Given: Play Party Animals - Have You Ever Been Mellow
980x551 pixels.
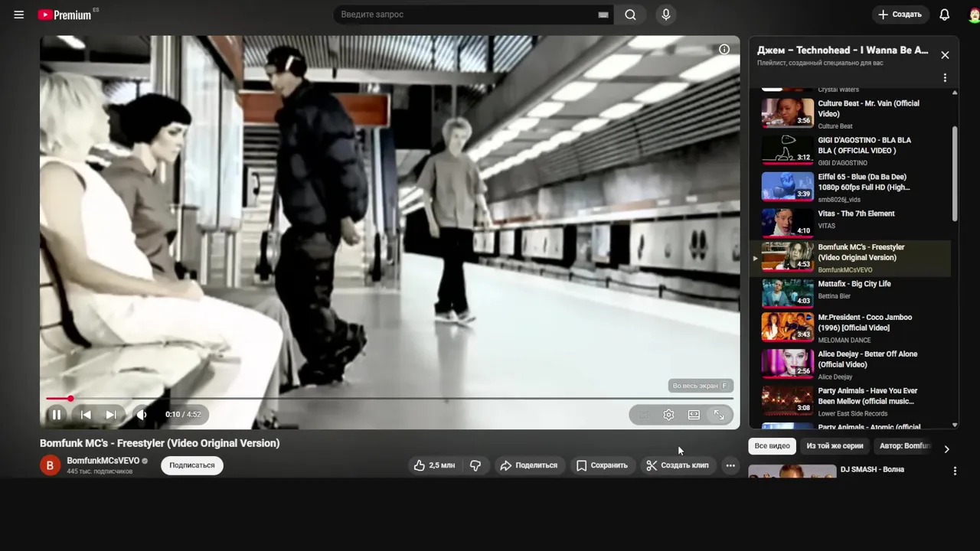Looking at the screenshot, I should point(850,401).
